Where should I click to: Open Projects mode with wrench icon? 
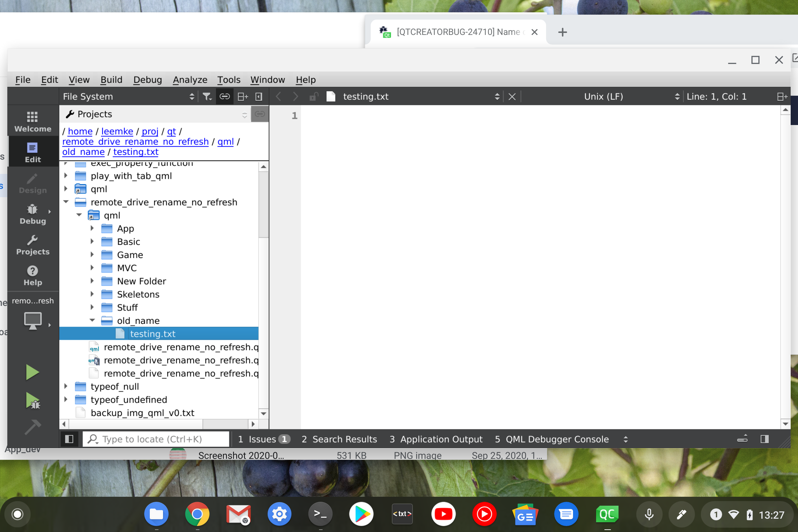(33, 245)
